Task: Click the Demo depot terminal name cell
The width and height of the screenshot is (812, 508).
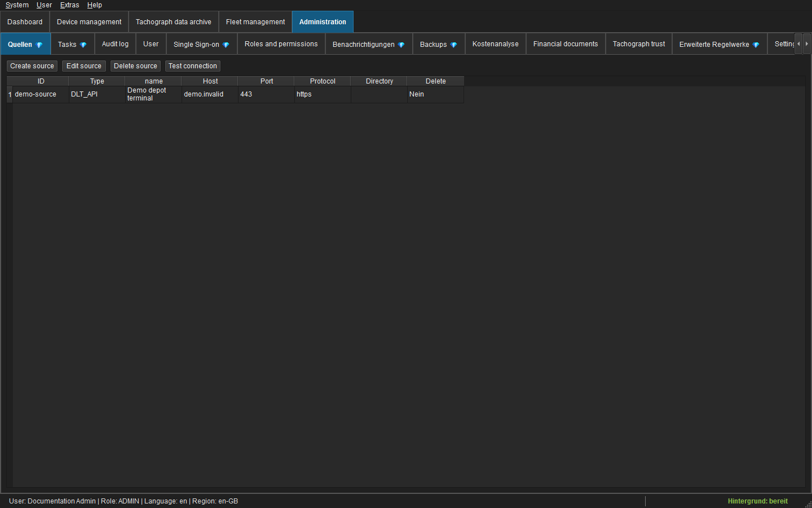Action: point(153,94)
